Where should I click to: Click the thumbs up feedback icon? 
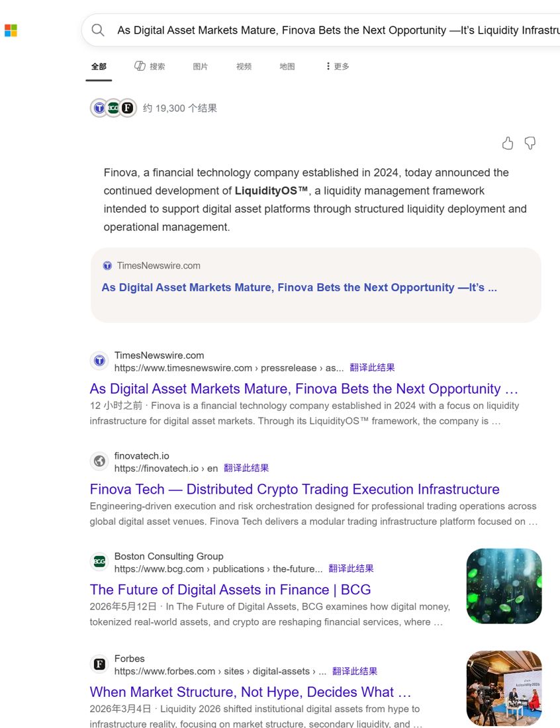(x=508, y=143)
